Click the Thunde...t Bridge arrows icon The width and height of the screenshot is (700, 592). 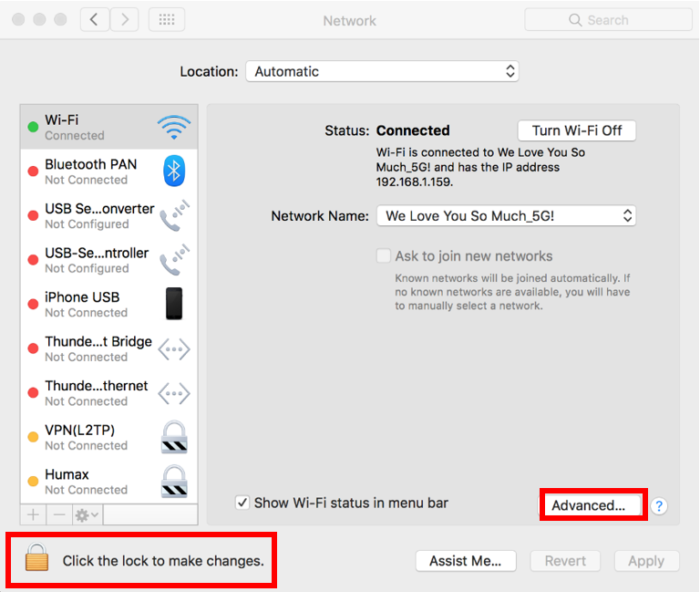174,349
